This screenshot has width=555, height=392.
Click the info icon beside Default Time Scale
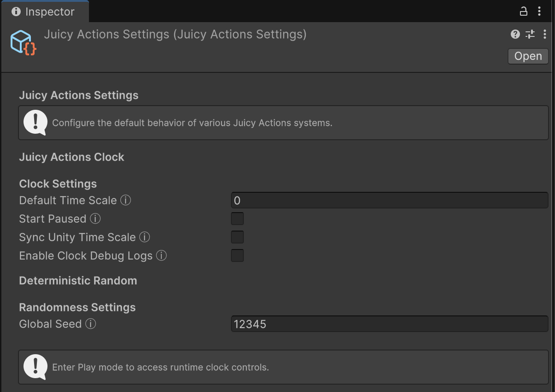click(125, 201)
